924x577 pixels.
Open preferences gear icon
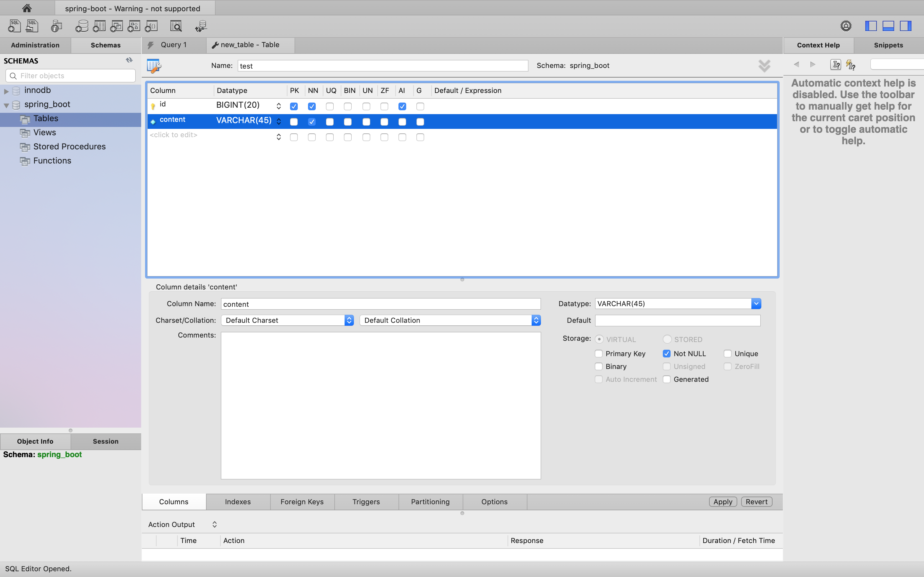(846, 26)
